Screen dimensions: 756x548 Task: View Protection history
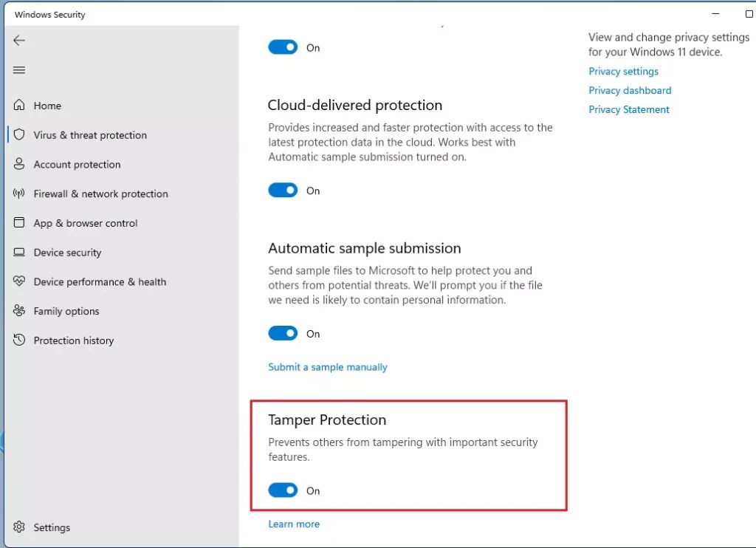tap(73, 340)
